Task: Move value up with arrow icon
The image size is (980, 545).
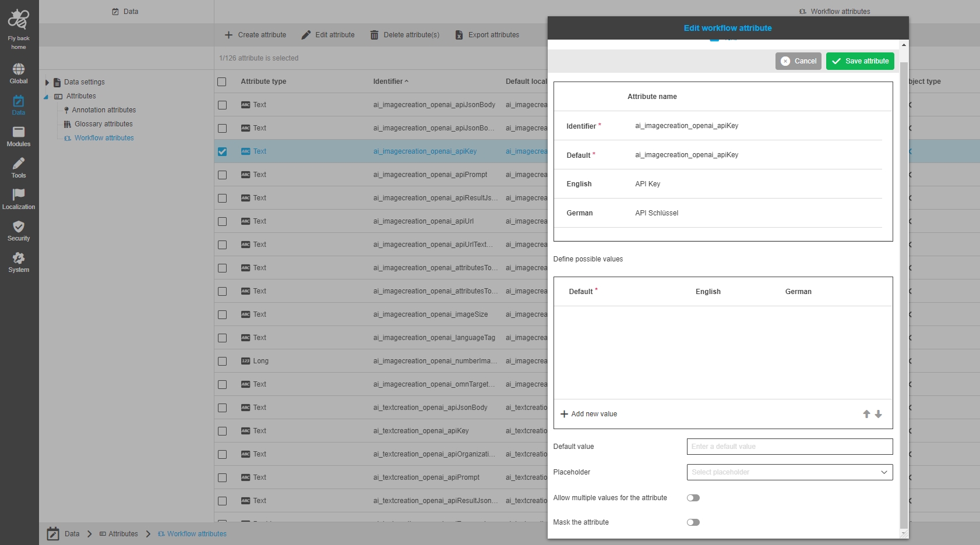Action: tap(866, 414)
